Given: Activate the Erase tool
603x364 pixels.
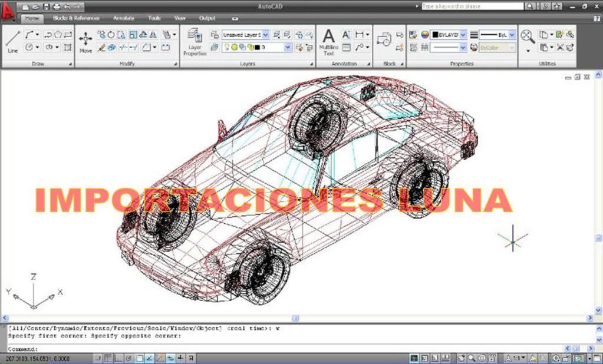Looking at the screenshot, I should click(x=101, y=47).
